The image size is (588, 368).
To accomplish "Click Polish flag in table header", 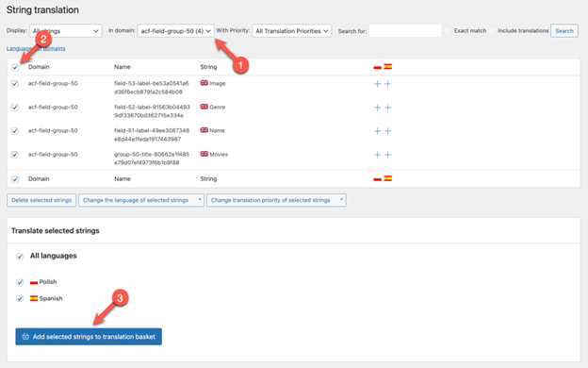I will pos(377,67).
